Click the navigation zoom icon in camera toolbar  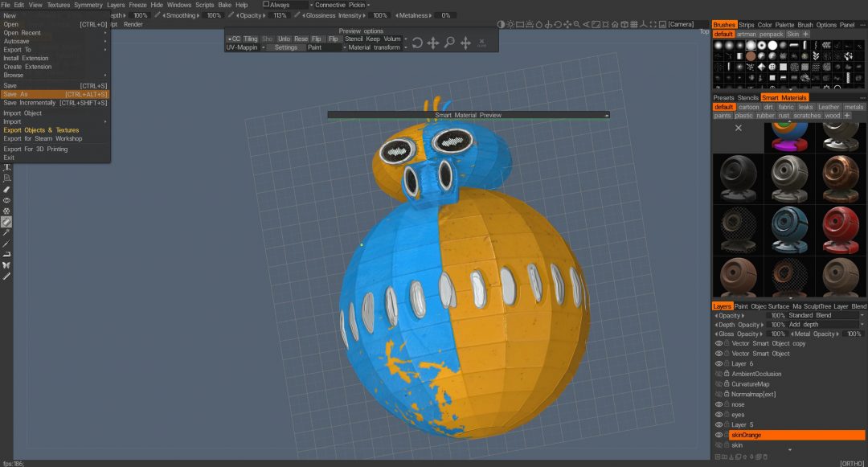[577, 24]
